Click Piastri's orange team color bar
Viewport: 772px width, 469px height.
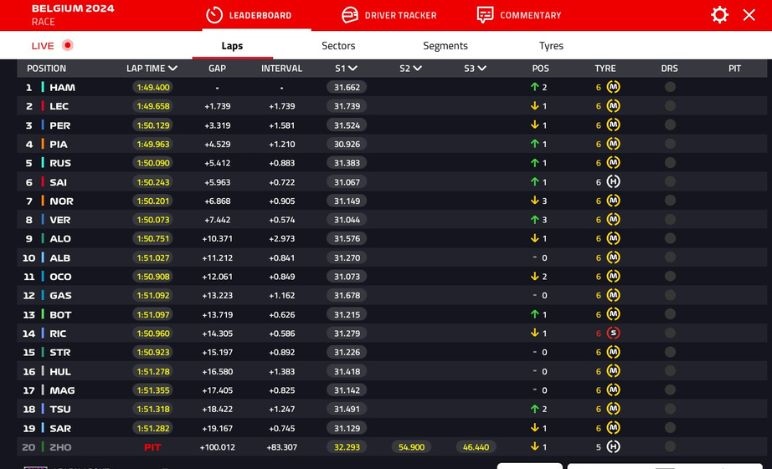43,144
